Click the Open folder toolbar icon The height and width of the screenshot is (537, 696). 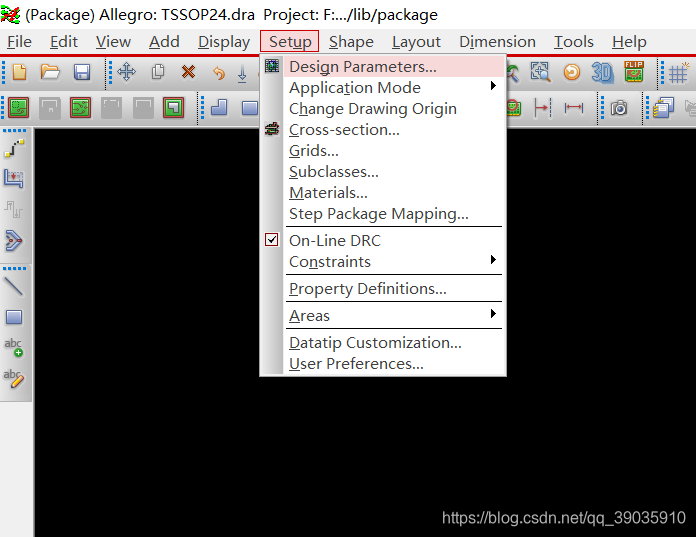[x=50, y=72]
